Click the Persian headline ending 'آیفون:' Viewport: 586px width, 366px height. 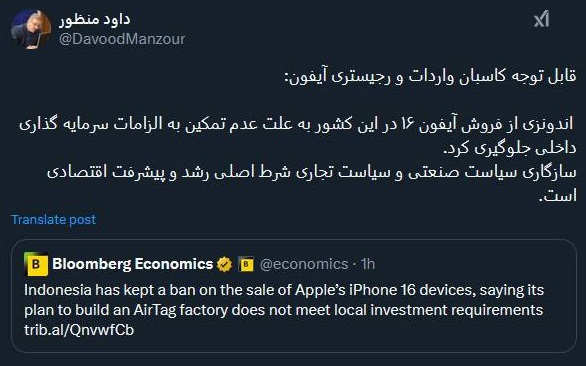(x=430, y=77)
